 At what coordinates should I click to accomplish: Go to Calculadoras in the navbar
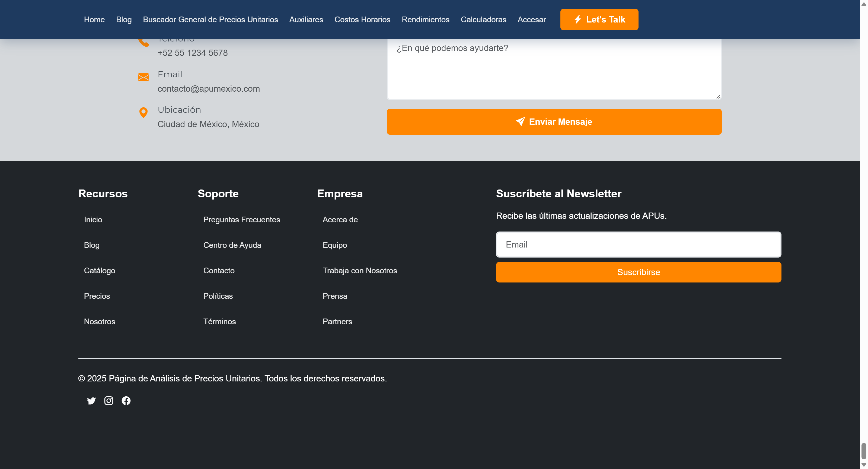point(483,20)
